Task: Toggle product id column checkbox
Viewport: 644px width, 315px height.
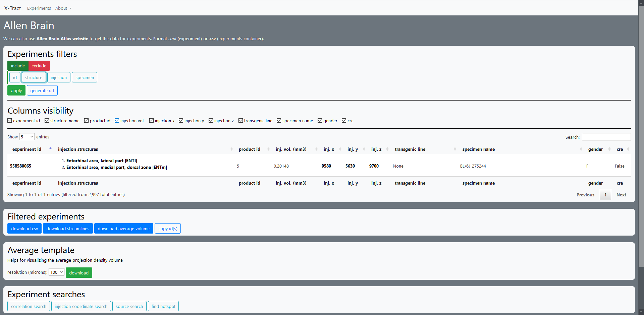Action: [87, 121]
